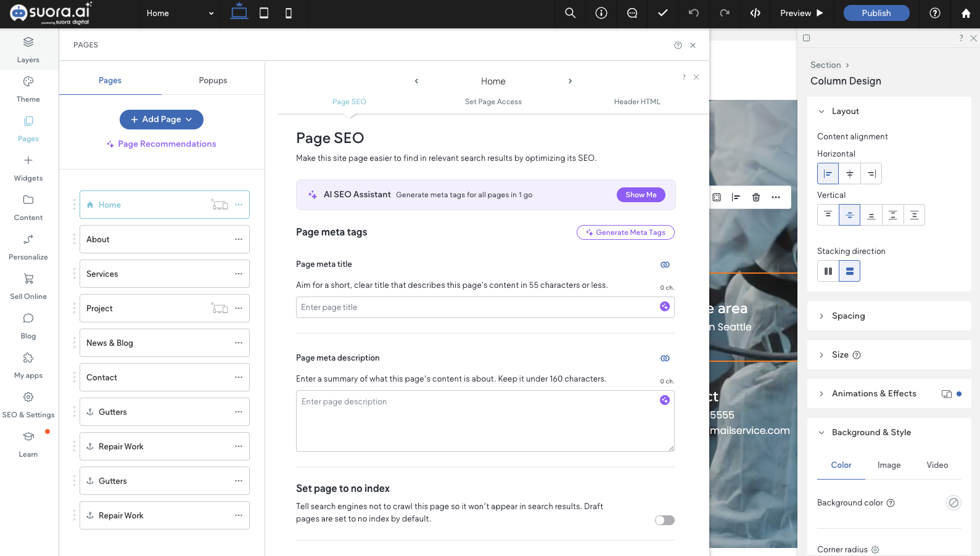
Task: Open the Layers panel in sidebar
Action: point(28,49)
